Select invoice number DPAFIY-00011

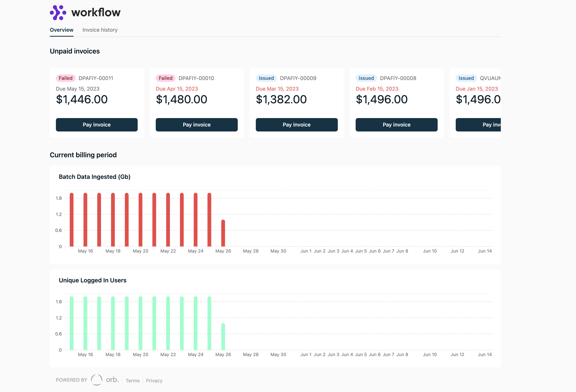pos(96,78)
